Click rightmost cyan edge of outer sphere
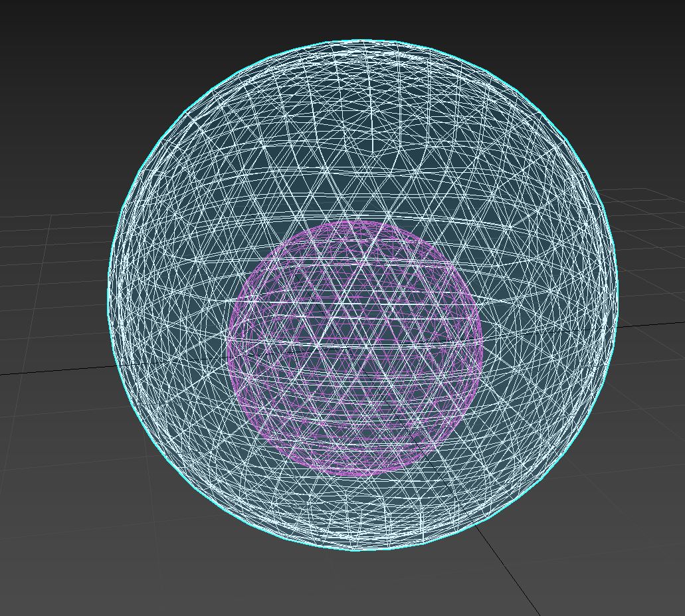This screenshot has height=616, width=685. [618, 292]
